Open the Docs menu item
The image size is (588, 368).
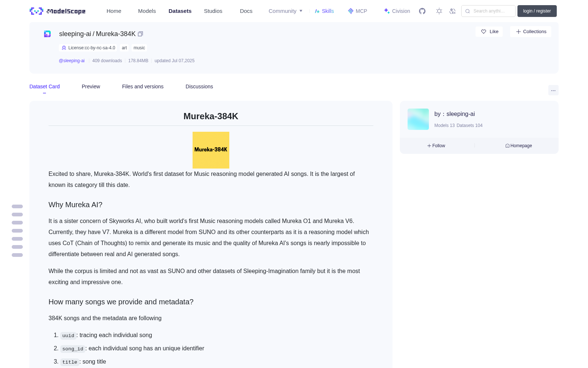246,11
